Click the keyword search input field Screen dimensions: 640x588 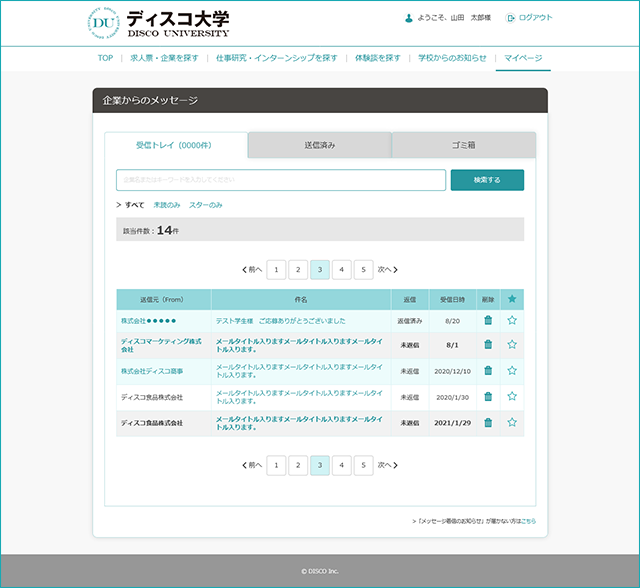[280, 180]
